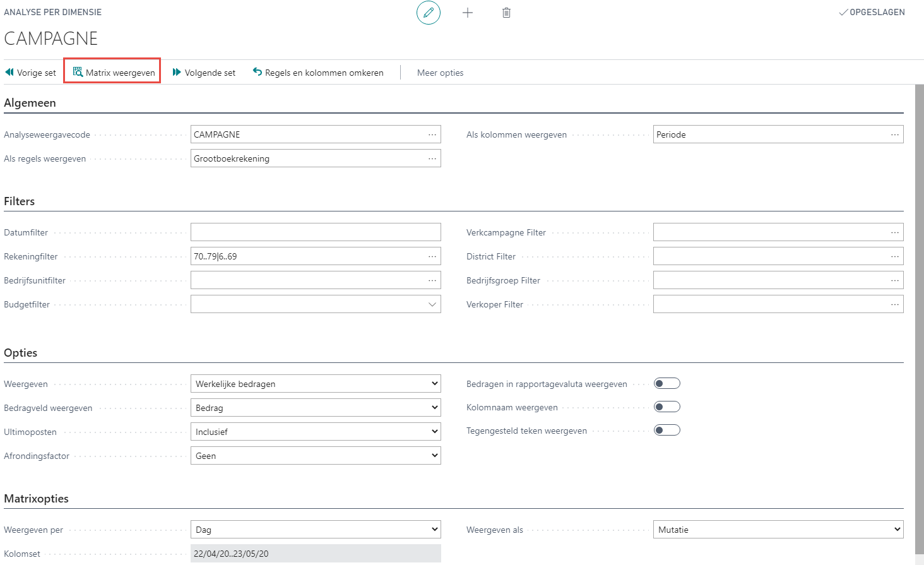Open lookup for Als kolommen weergeven

tap(895, 134)
